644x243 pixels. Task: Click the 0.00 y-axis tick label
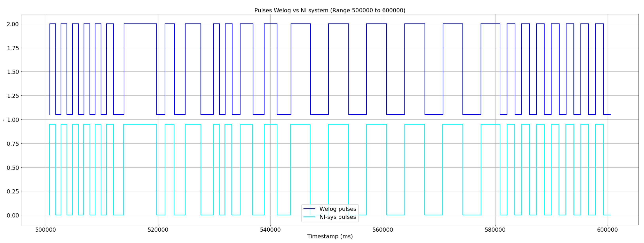(x=13, y=215)
